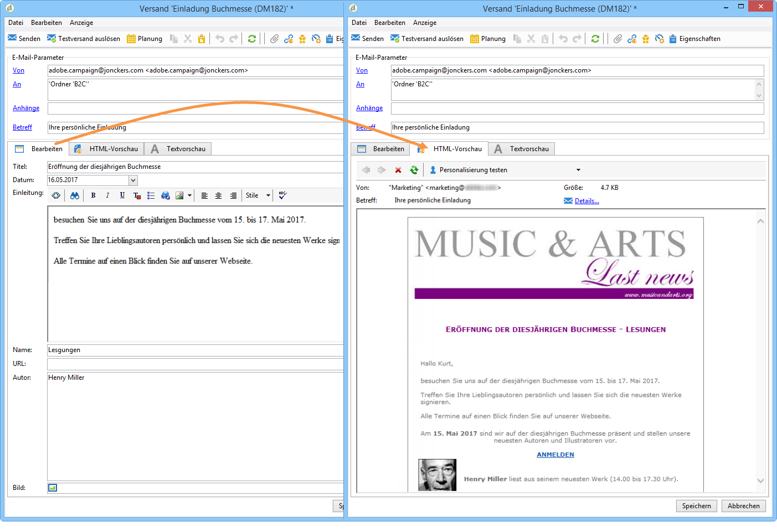Open the binoculars search icon in editor
This screenshot has width=777, height=532.
(75, 195)
